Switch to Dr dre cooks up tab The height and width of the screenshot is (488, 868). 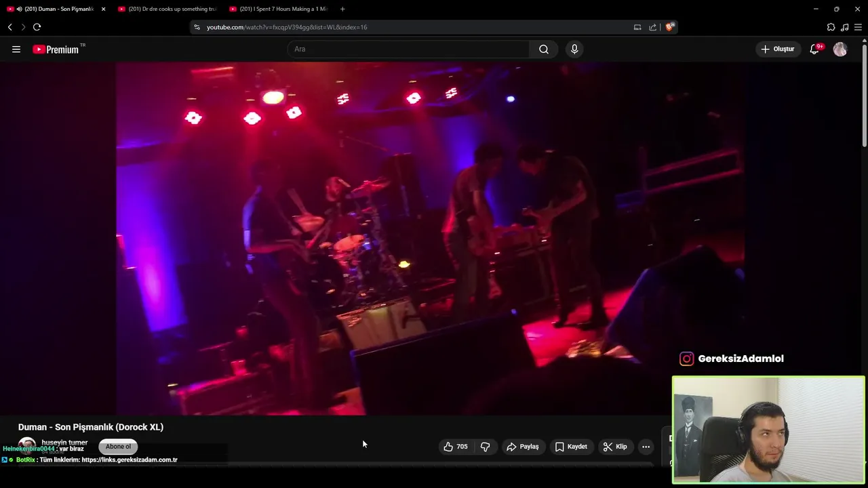pyautogui.click(x=166, y=9)
